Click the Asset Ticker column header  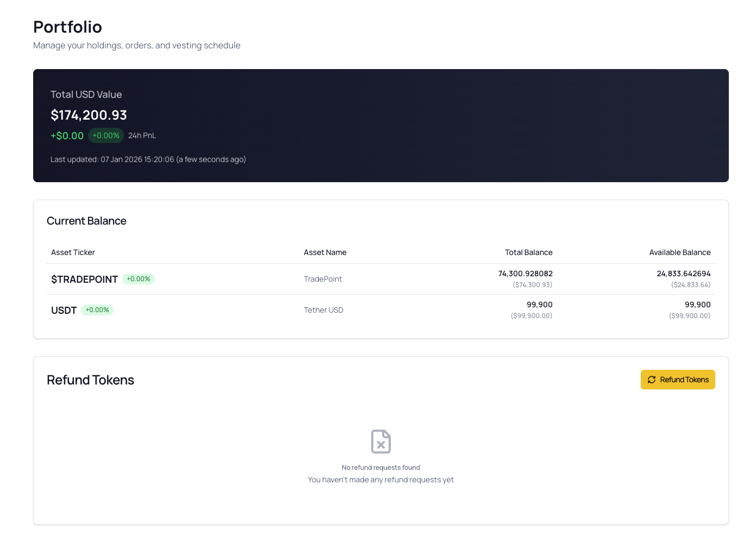click(x=73, y=252)
